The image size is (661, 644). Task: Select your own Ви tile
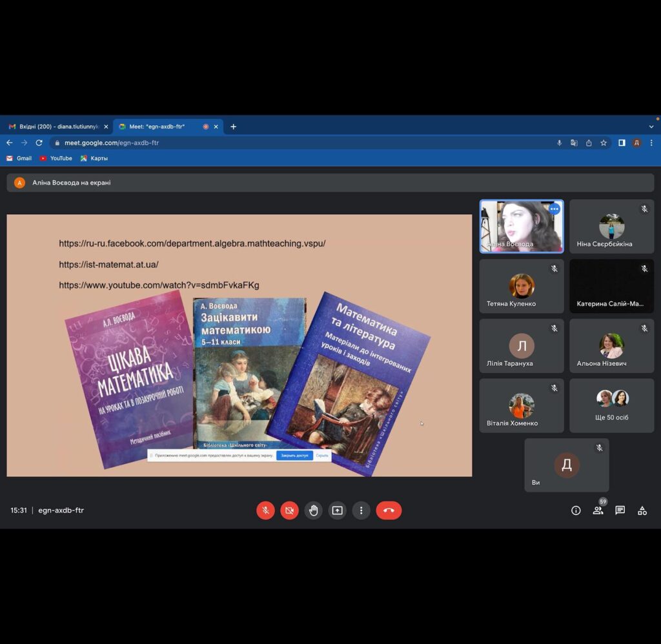coord(567,465)
